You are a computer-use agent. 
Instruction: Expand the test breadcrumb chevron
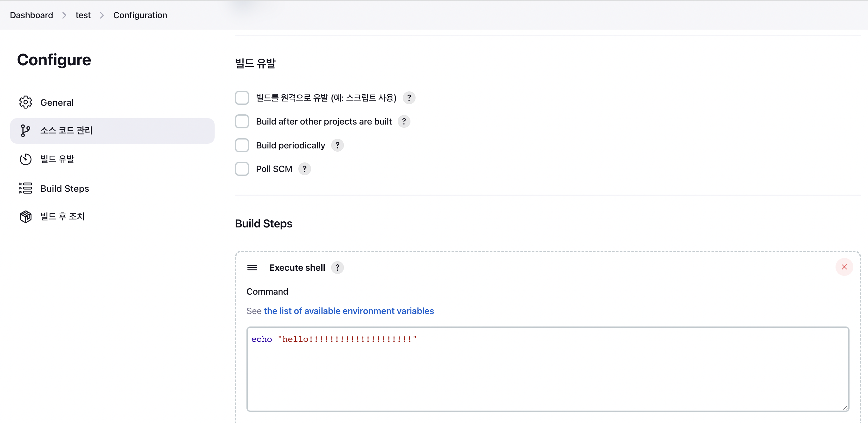(x=102, y=15)
